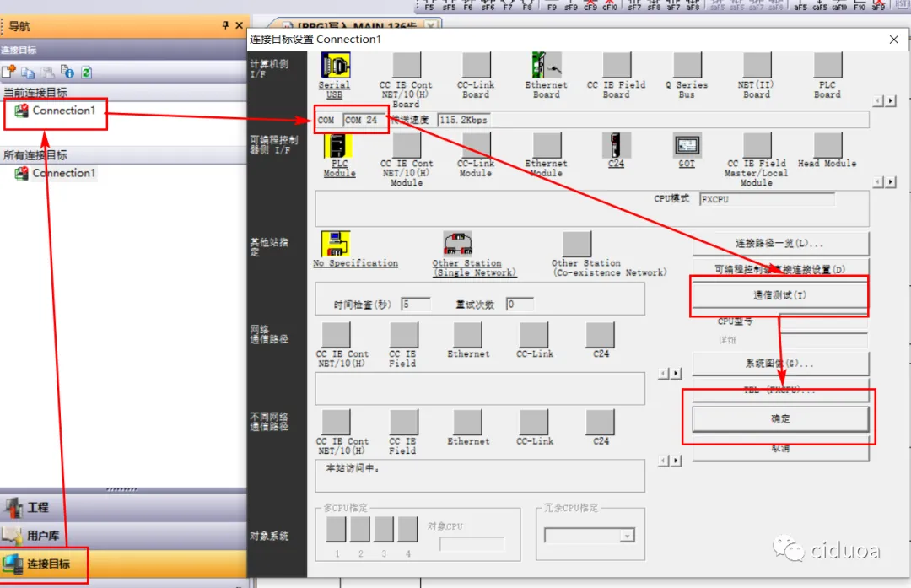Select CC IE Cont NET/10(H) in 不同网络通信路径 row
The image size is (911, 588).
click(336, 422)
